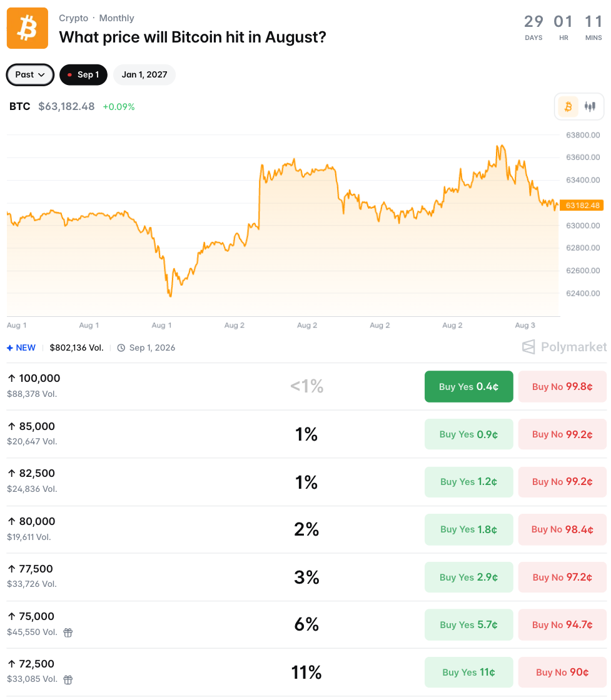
Task: Buy No at 94.7¢ for 75,000
Action: (562, 624)
